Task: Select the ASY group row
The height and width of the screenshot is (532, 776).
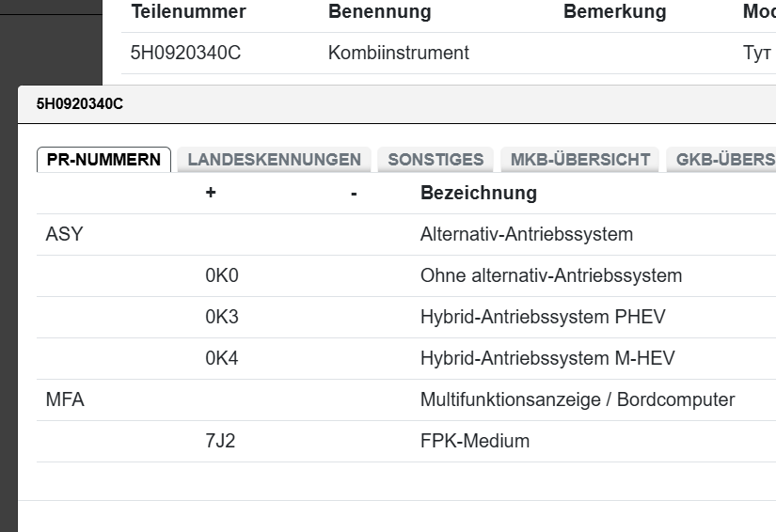Action: click(64, 235)
